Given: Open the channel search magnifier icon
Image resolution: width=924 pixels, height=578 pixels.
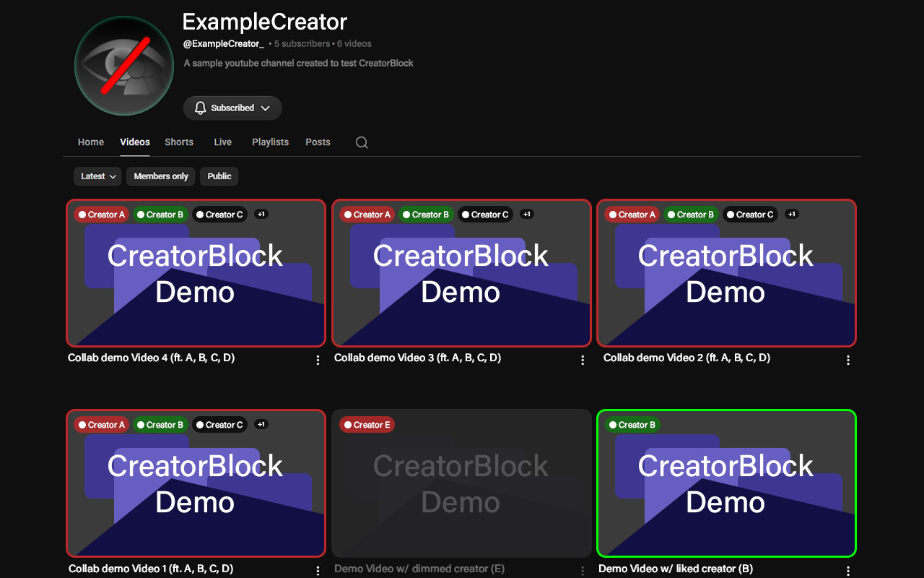Looking at the screenshot, I should point(362,142).
